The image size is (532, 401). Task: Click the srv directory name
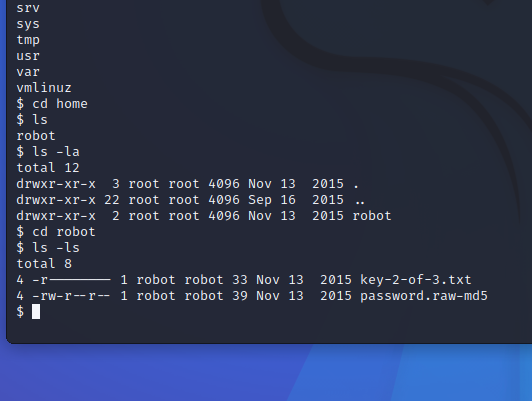(x=28, y=8)
